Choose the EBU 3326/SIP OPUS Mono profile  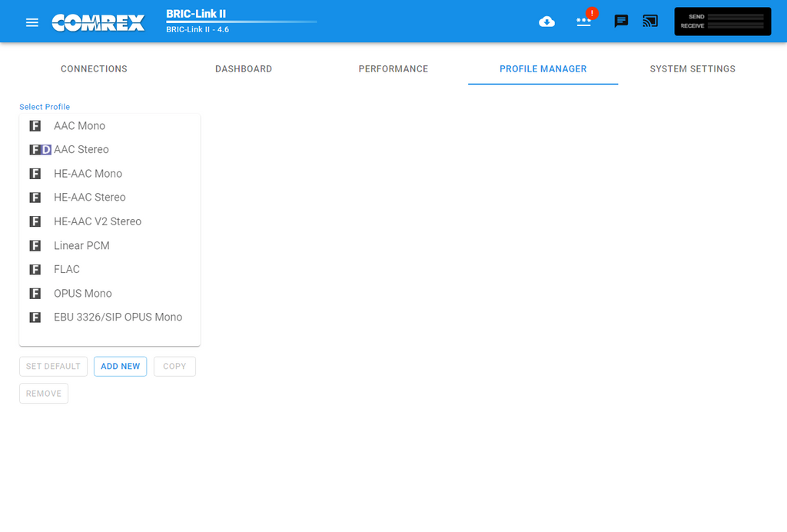118,318
